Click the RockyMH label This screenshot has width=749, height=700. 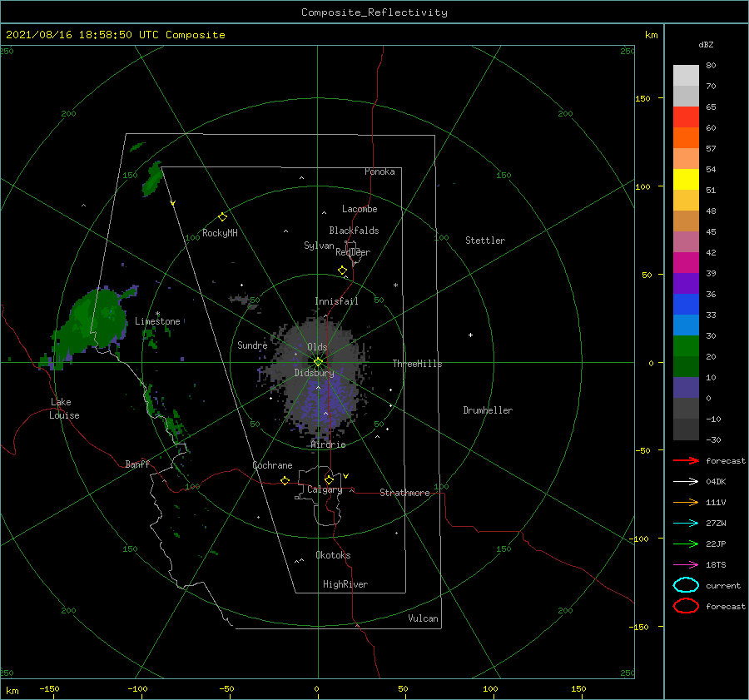220,233
